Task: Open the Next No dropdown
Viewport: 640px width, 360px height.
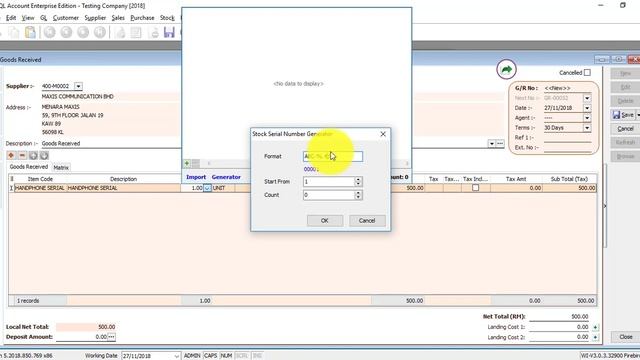Action: point(587,98)
